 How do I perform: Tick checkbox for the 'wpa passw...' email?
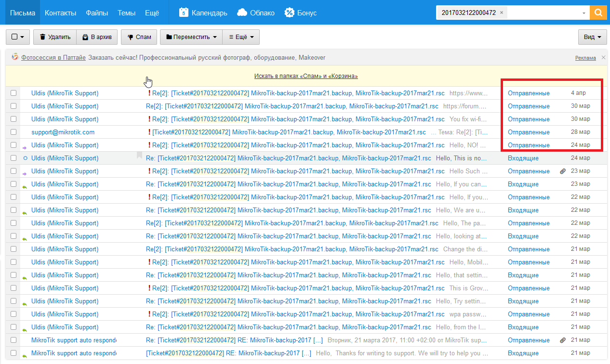13,314
